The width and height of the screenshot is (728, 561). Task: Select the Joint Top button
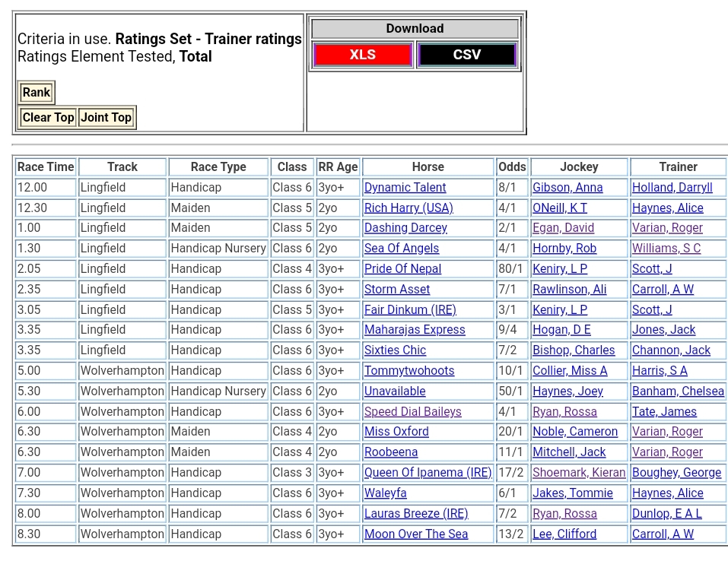[106, 118]
